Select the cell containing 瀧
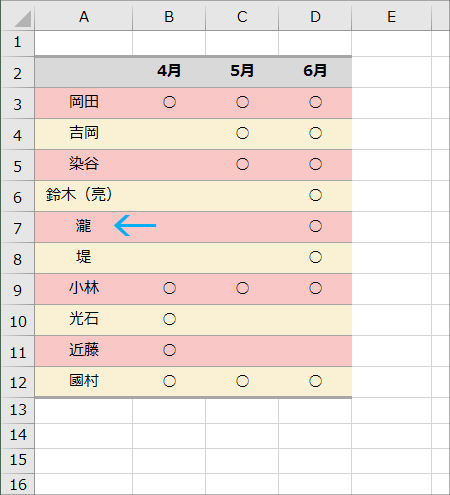This screenshot has width=450, height=495. [84, 227]
